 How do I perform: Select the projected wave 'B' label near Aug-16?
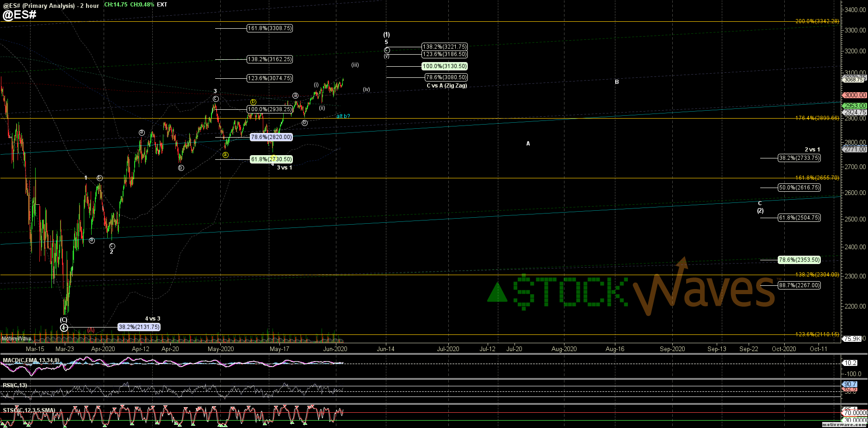617,82
